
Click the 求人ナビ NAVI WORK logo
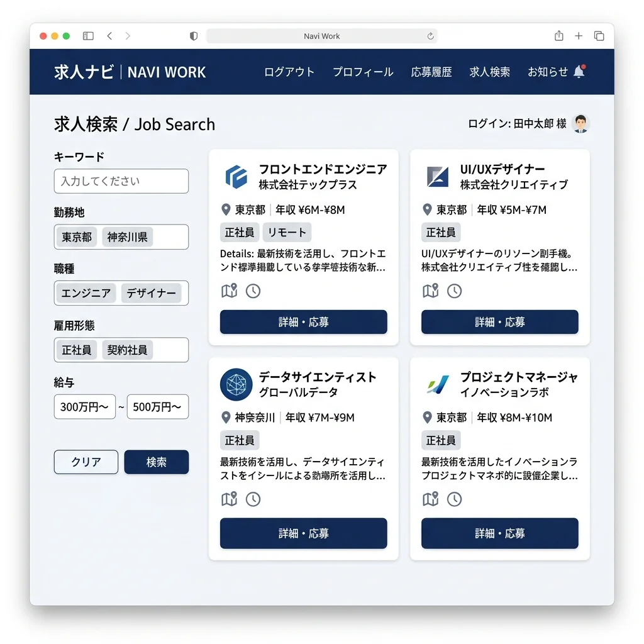click(130, 72)
